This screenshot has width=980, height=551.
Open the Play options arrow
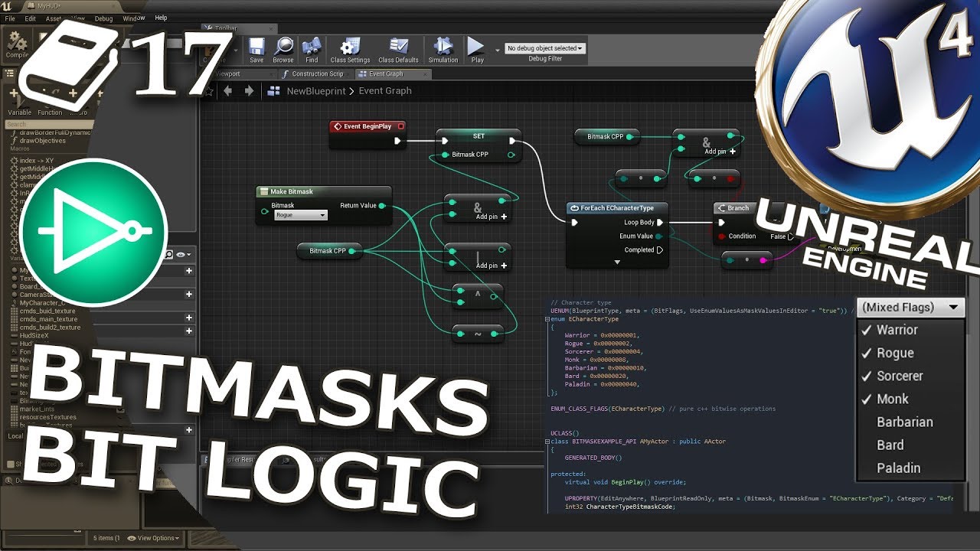coord(498,49)
